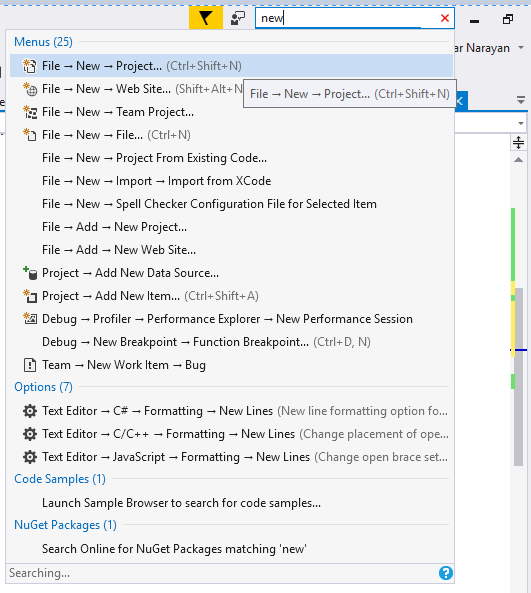Click the editor split window handle
This screenshot has height=593, width=531.
coord(518,143)
